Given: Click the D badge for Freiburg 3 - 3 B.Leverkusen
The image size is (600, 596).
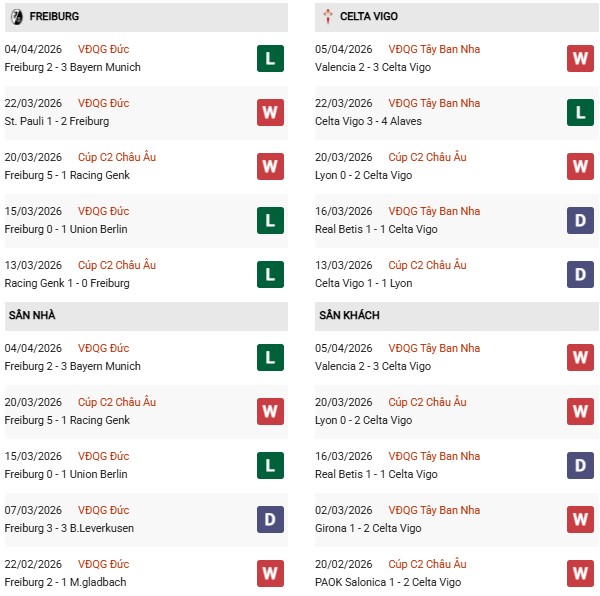Looking at the screenshot, I should 269,519.
